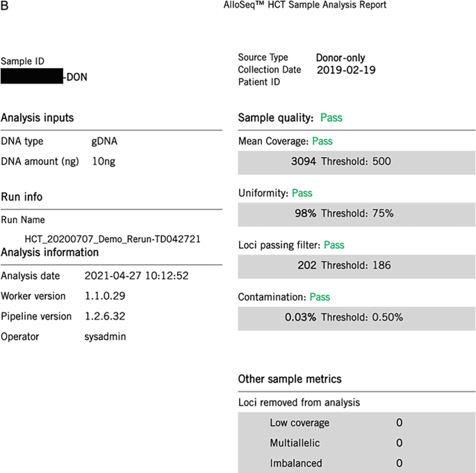Click the Other sample metrics heading
The height and width of the screenshot is (473, 476).
[289, 379]
